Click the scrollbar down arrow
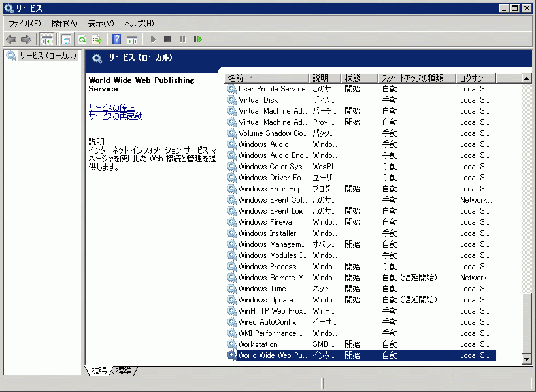This screenshot has height=392, width=536. (x=526, y=359)
